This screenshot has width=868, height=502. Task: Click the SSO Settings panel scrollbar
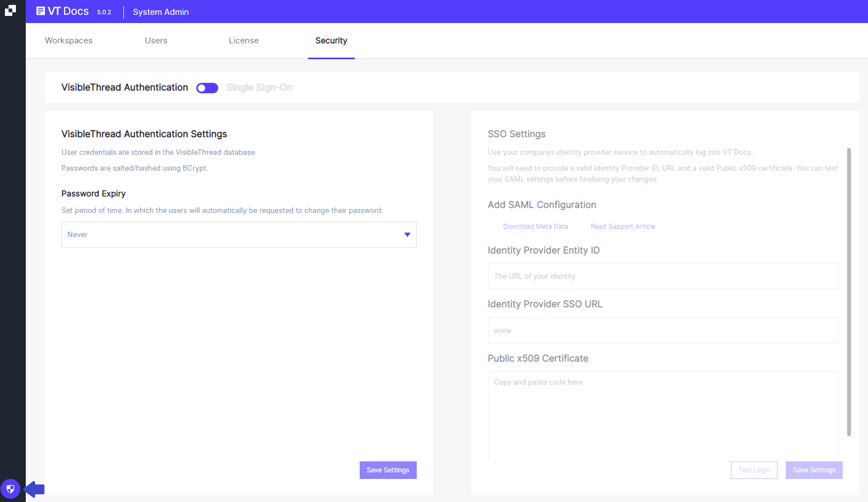849,292
